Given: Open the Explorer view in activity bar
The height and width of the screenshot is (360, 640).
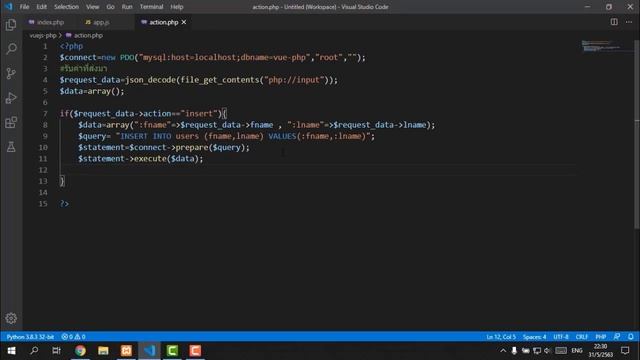Looking at the screenshot, I should (x=11, y=25).
